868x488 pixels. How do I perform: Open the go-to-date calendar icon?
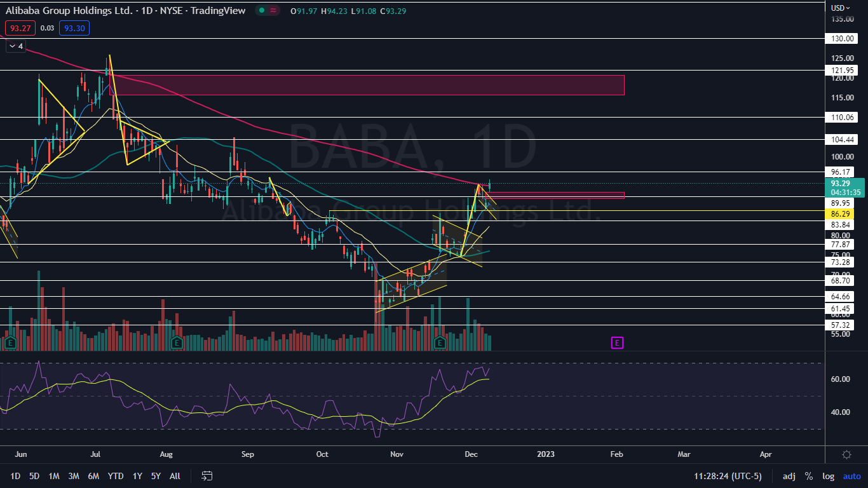pos(207,475)
